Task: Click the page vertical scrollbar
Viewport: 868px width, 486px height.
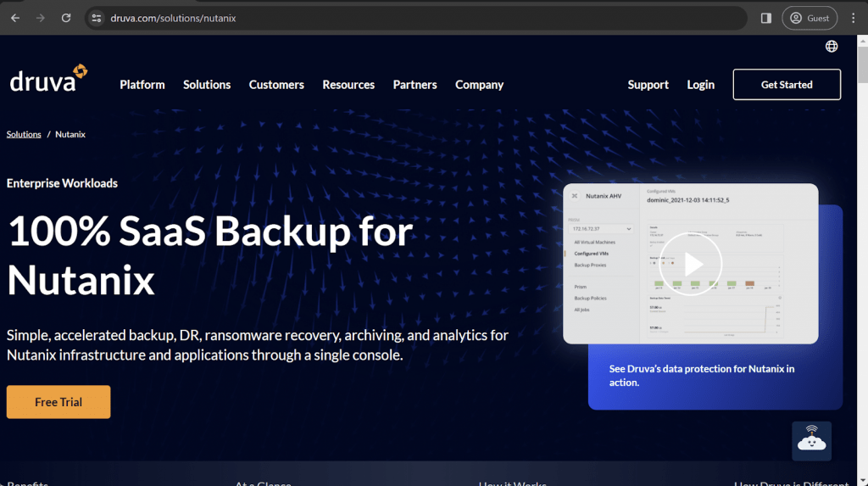Action: tap(862, 64)
